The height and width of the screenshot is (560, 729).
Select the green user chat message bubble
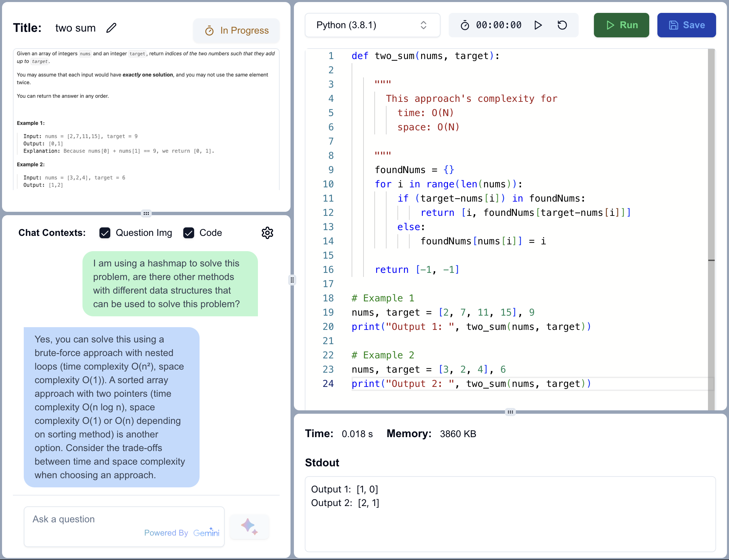(170, 284)
